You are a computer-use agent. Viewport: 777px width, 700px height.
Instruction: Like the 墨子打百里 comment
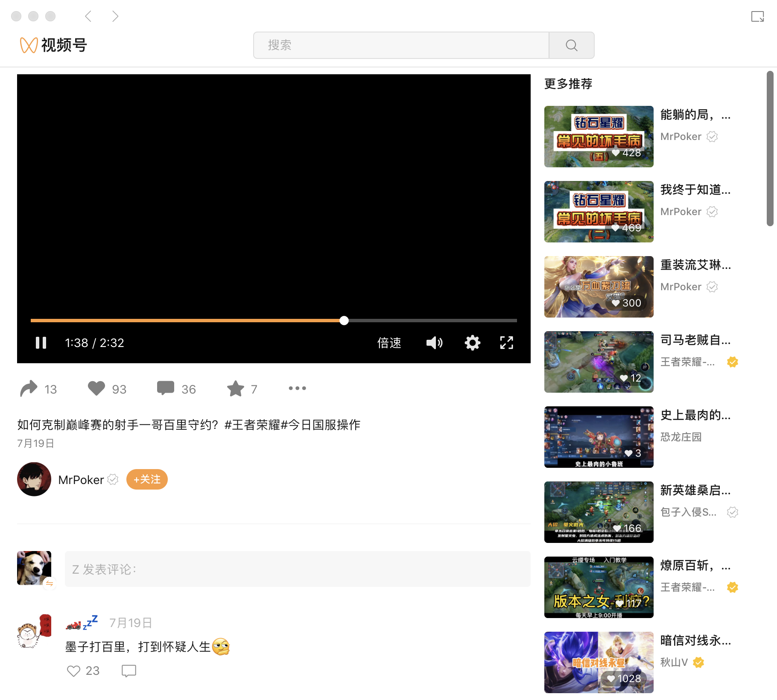(x=73, y=671)
